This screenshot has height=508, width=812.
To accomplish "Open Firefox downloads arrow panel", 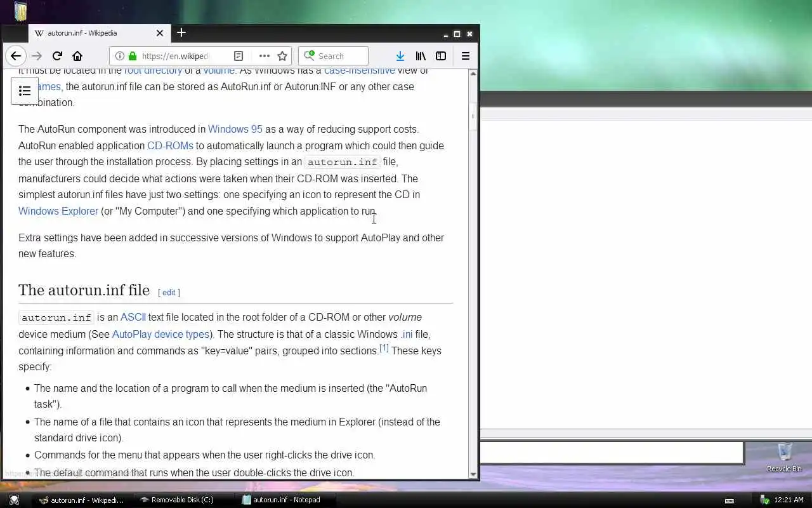I will coord(400,56).
